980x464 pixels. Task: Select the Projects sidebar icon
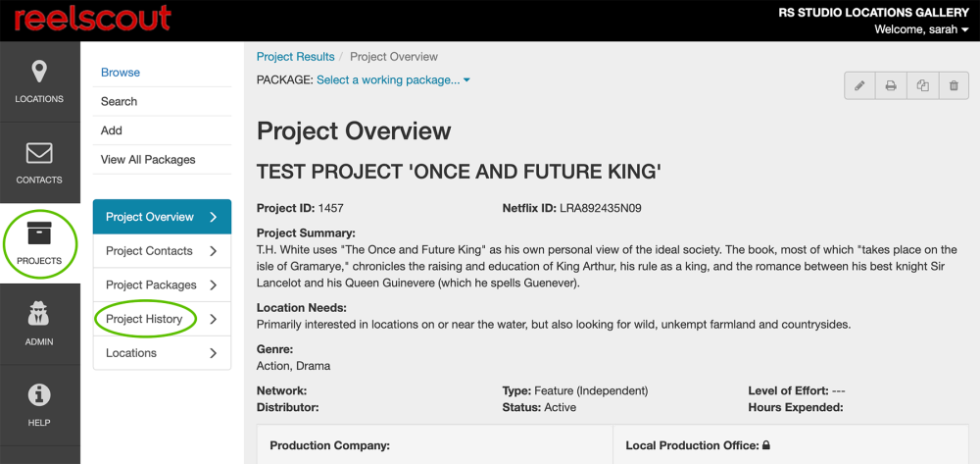pyautogui.click(x=39, y=242)
